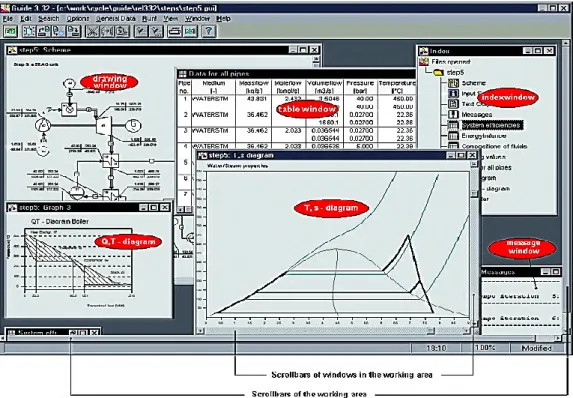573x398 pixels.
Task: Click the 18:10 time in status bar
Action: point(436,348)
